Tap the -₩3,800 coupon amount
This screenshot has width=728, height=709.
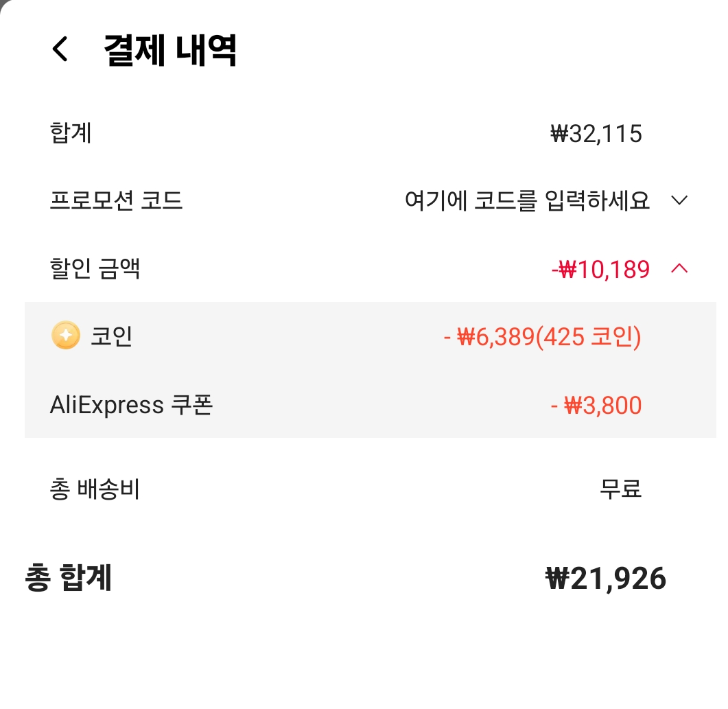coord(596,406)
